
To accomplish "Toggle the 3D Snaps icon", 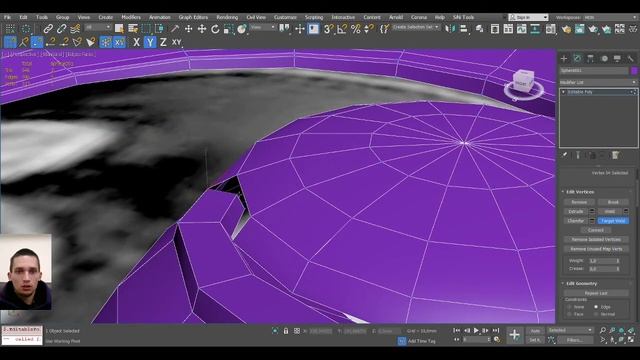I will (x=328, y=29).
